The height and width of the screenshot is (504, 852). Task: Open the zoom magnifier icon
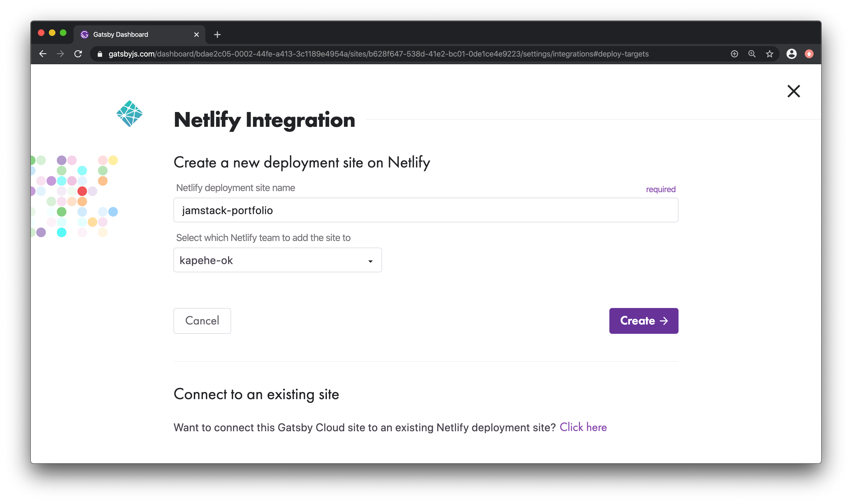click(752, 54)
